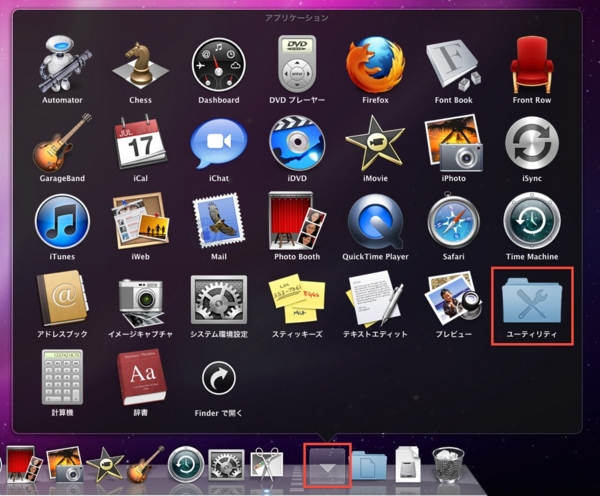Open Time Machine in the Applications grid
Image resolution: width=600 pixels, height=496 pixels.
click(x=532, y=221)
